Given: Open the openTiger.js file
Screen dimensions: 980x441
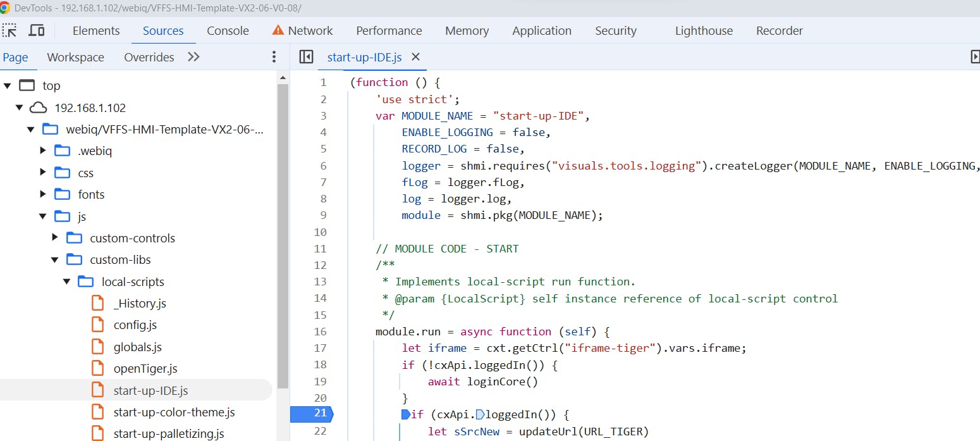Looking at the screenshot, I should tap(145, 368).
